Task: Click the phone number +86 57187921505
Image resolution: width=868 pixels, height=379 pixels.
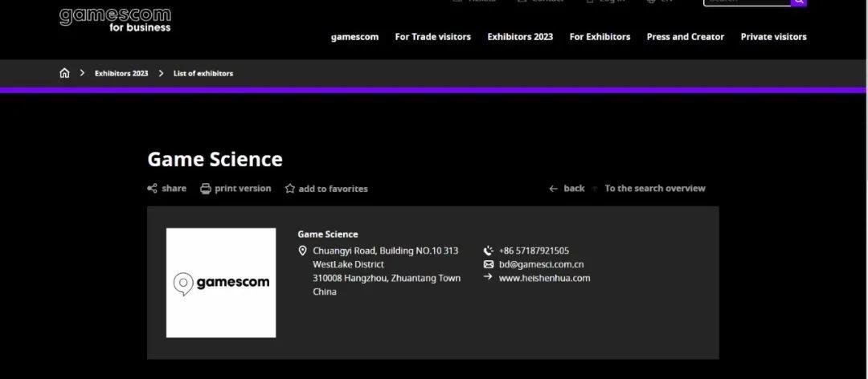Action: click(534, 251)
